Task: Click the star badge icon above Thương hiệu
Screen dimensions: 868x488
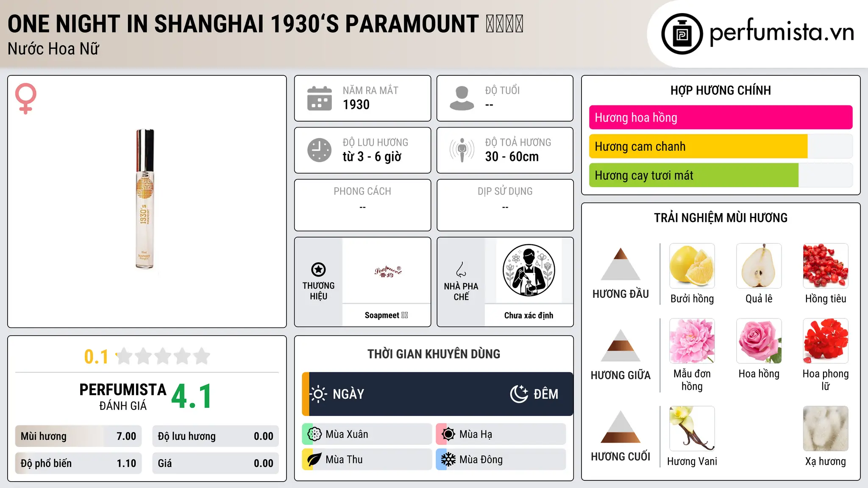Action: point(318,269)
